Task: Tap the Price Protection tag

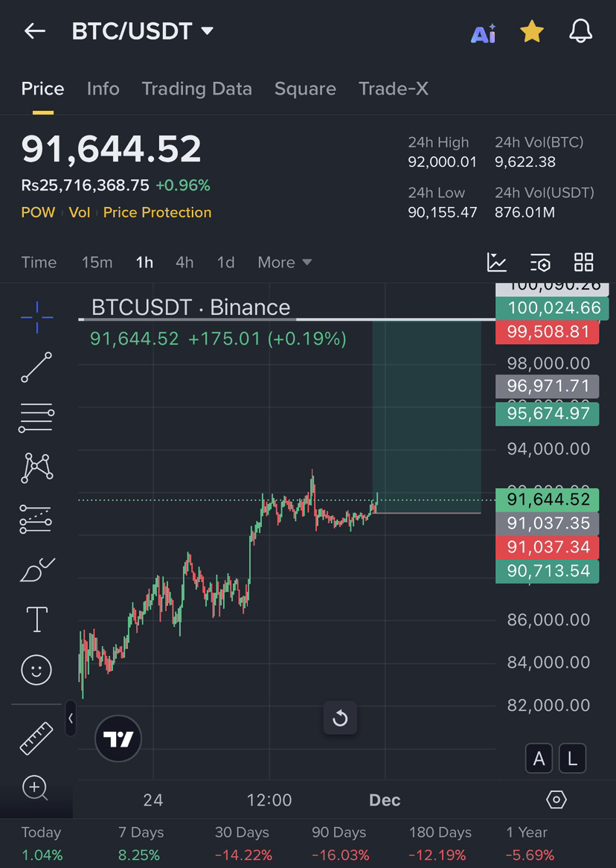Action: coord(157,213)
